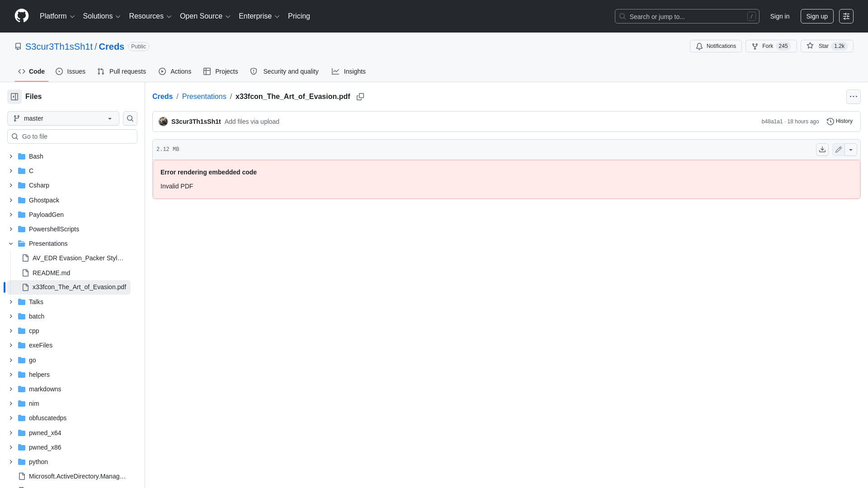
Task: Open commit b48a1a1 link
Action: coord(772,122)
